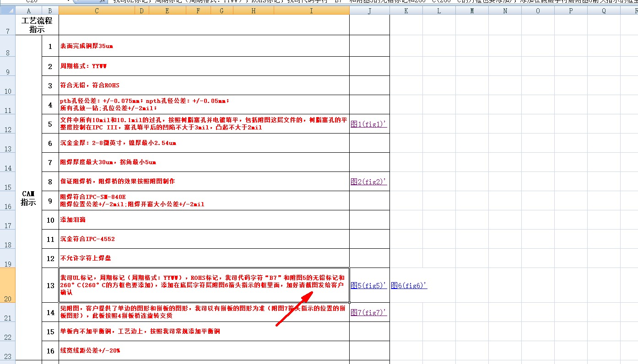Open the 图7(fig7)' hyperlink

click(369, 313)
